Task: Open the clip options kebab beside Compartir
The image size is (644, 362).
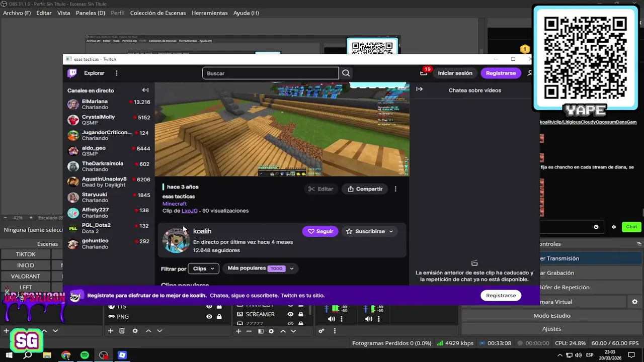Action: [395, 189]
